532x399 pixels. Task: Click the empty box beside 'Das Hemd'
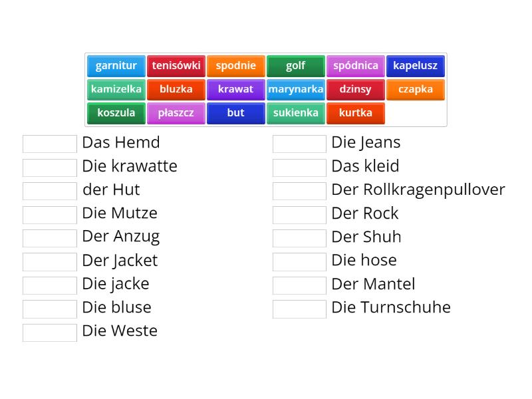pyautogui.click(x=50, y=144)
